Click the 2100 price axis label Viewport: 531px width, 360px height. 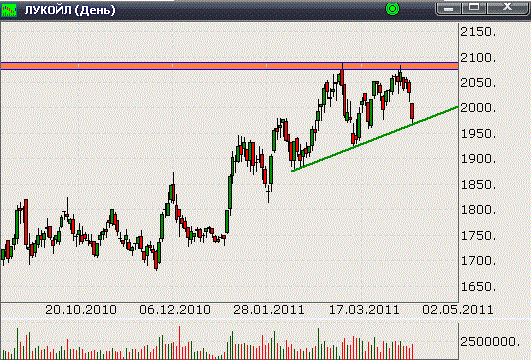click(478, 58)
